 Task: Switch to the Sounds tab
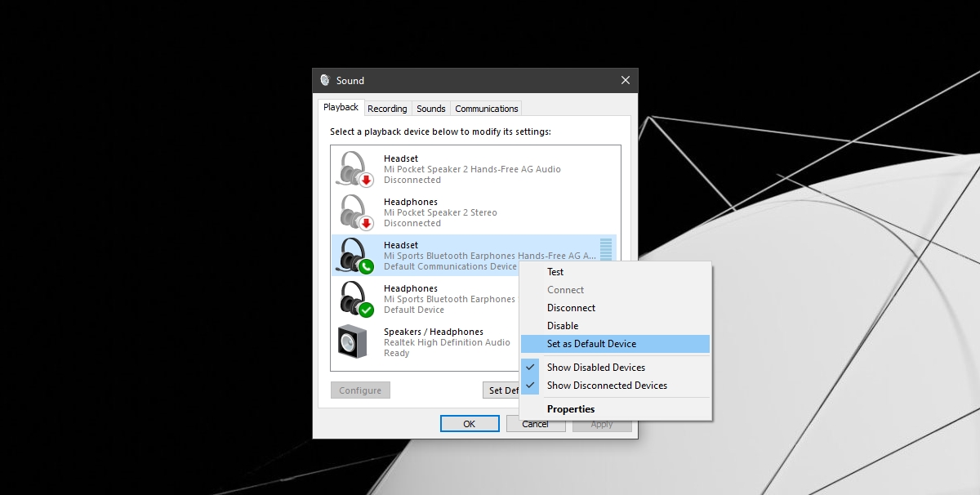(x=431, y=109)
